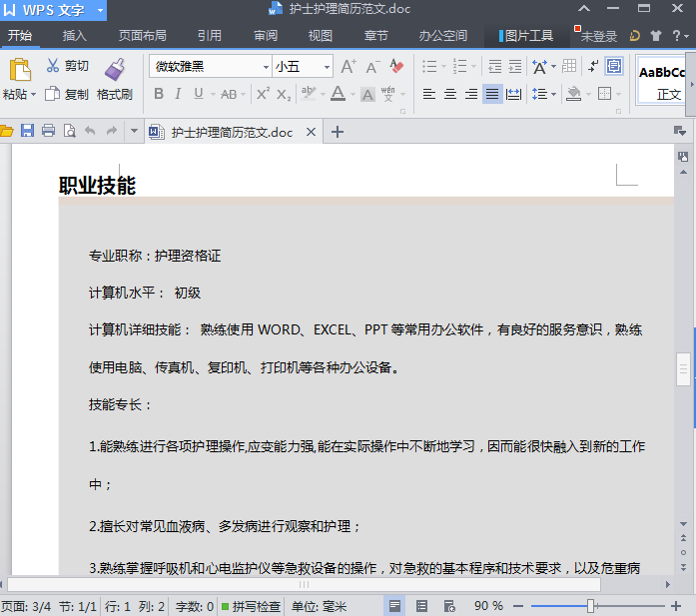Screen dimensions: 696x616
Task: Increase paragraph indent
Action: (515, 67)
